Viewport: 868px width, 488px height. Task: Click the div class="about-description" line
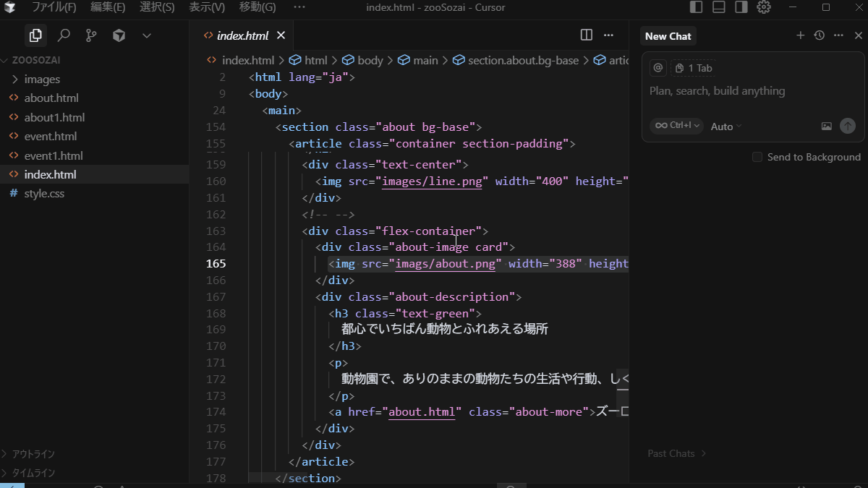coord(418,297)
